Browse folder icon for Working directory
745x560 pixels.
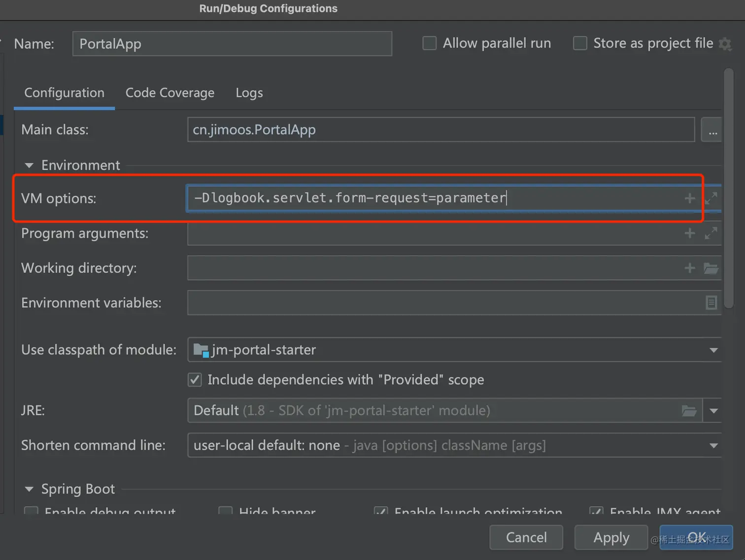click(x=711, y=268)
